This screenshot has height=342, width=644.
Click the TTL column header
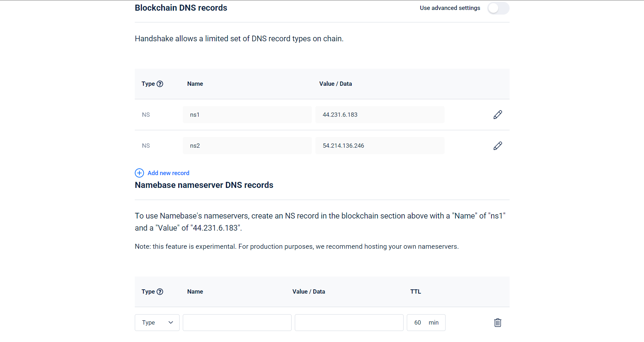pyautogui.click(x=415, y=292)
